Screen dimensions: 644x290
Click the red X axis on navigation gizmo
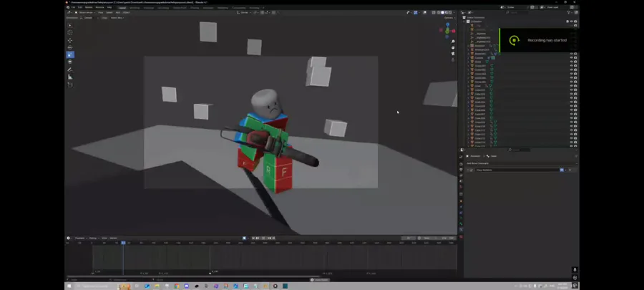[454, 31]
